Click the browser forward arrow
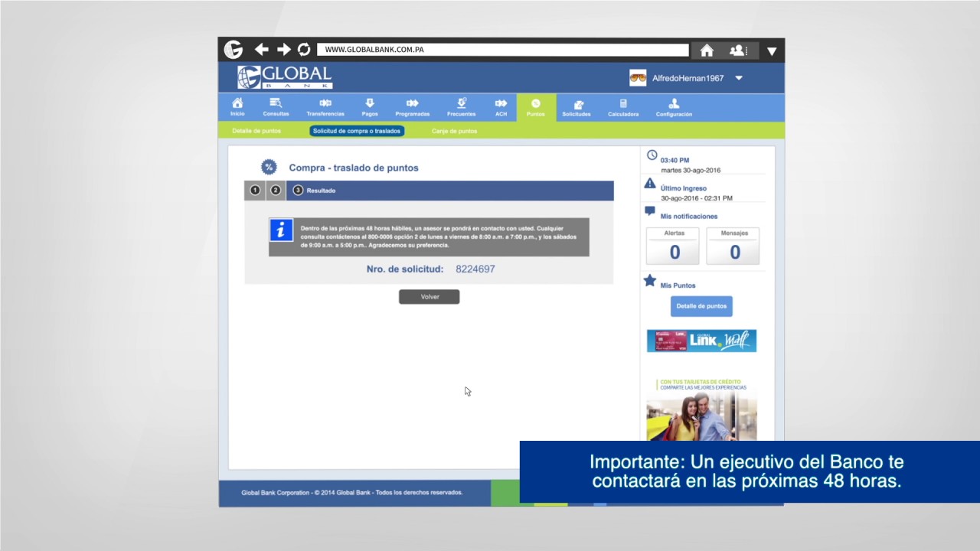 [x=283, y=50]
